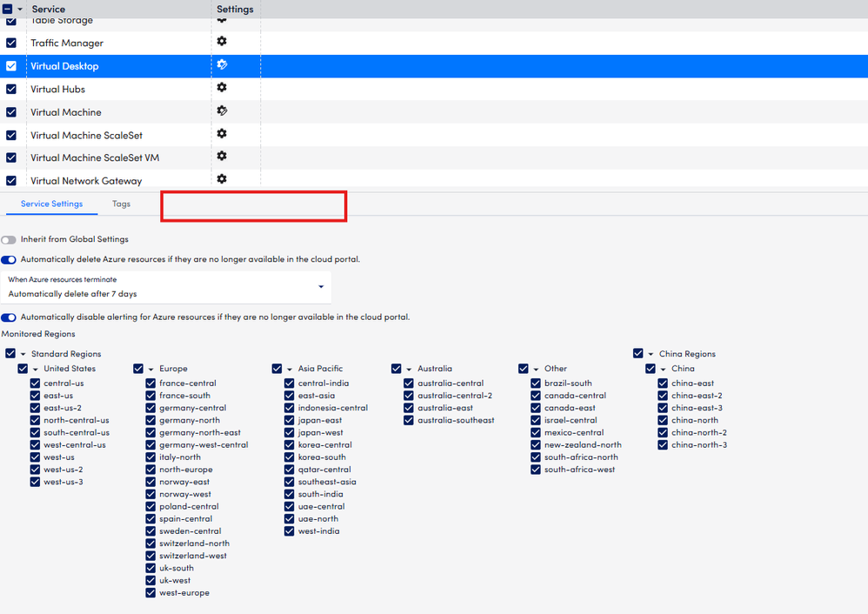Collapse the China Regions group
Viewport: 868px width, 614px height.
tap(651, 354)
